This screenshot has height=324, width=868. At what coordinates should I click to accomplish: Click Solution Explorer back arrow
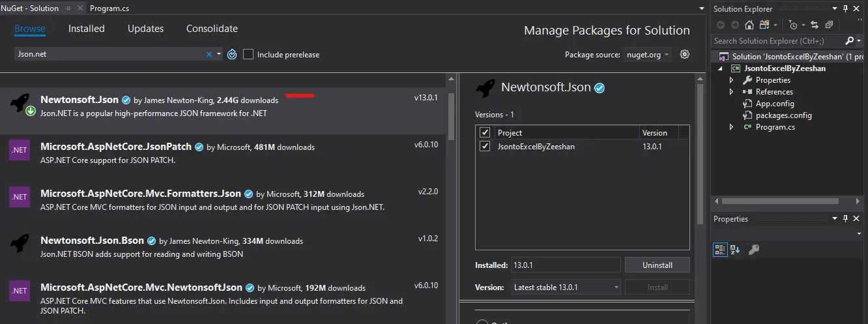[x=721, y=25]
